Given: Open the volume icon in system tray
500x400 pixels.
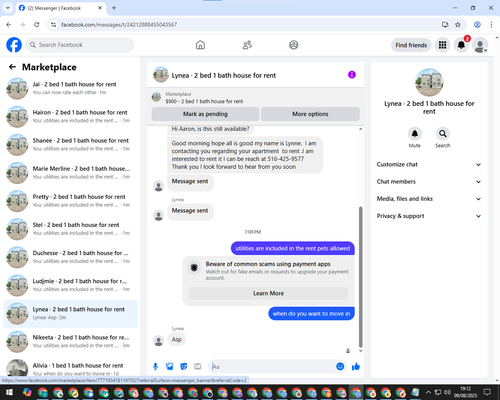Looking at the screenshot, I should click(x=448, y=392).
